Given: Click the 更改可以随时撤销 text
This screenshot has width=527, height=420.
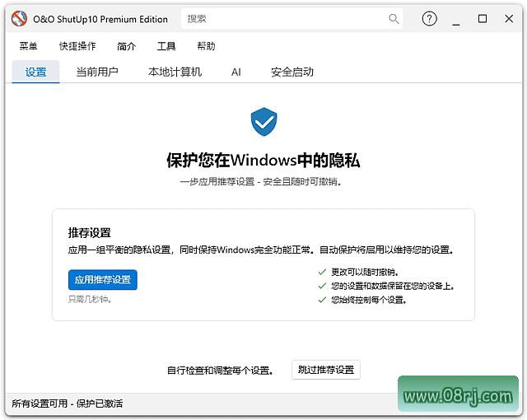Looking at the screenshot, I should coord(365,272).
